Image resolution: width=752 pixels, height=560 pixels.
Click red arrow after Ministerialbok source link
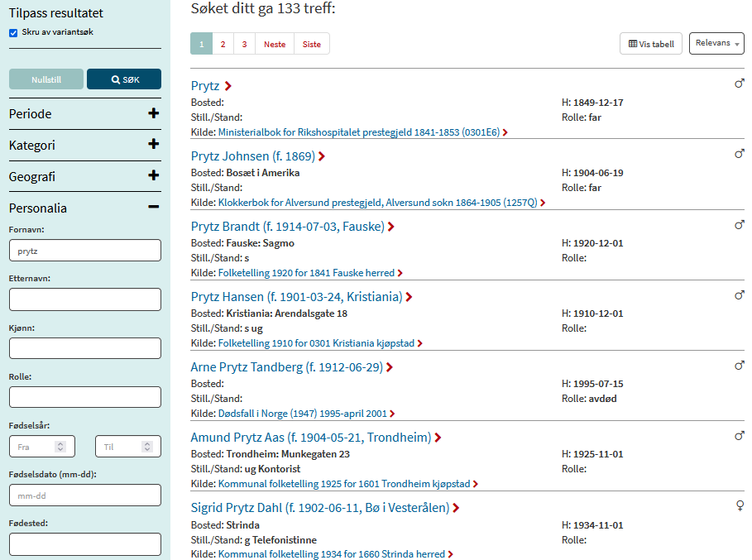505,132
